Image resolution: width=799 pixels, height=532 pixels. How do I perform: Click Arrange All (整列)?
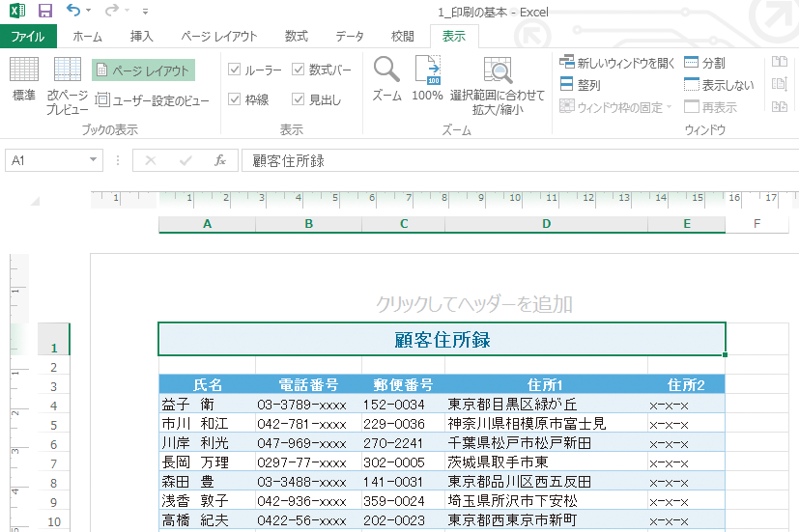pos(580,85)
